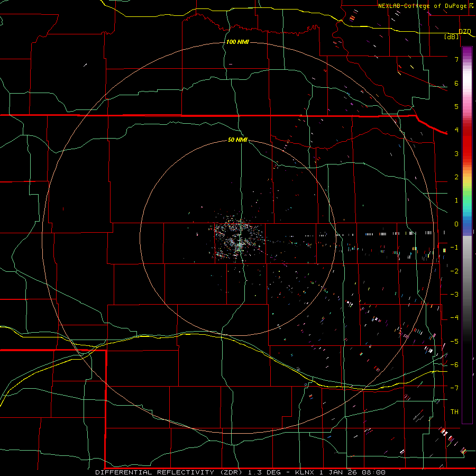
Task: Select the 1 value on the scale
Action: click(456, 200)
